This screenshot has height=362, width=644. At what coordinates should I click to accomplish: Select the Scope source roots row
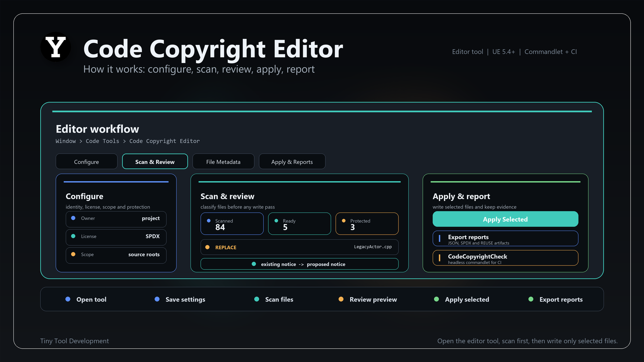[116, 255]
